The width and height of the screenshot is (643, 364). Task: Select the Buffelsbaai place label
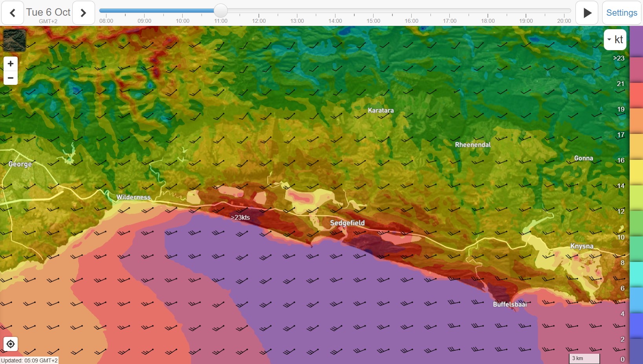tap(510, 304)
